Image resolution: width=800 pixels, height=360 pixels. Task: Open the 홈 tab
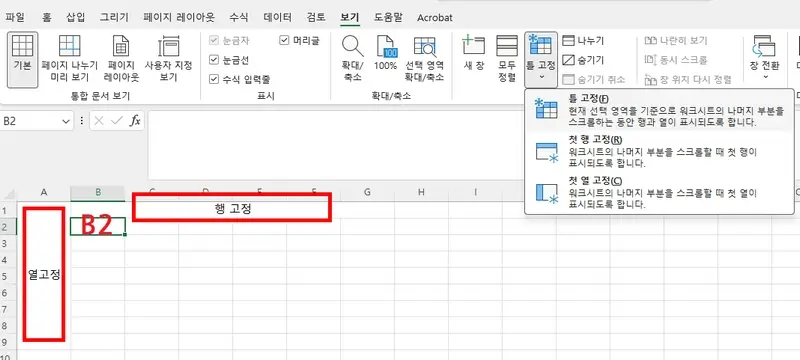click(x=47, y=17)
